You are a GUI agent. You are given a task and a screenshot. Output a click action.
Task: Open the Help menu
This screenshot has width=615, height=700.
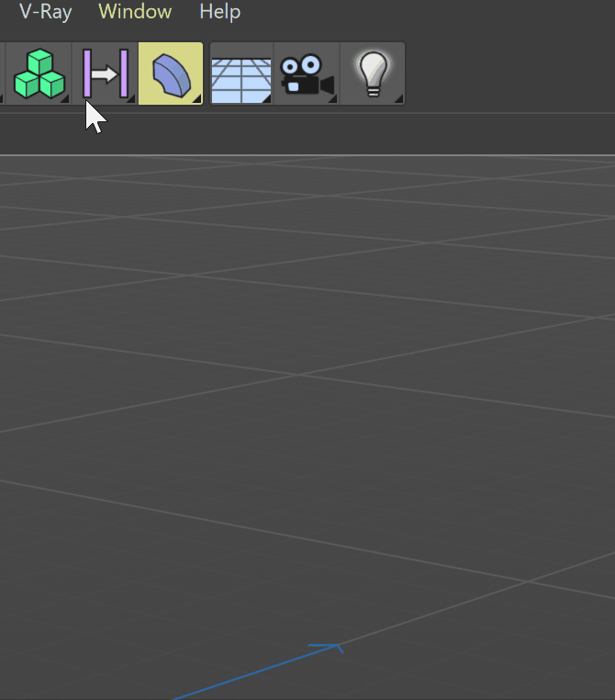coord(220,12)
